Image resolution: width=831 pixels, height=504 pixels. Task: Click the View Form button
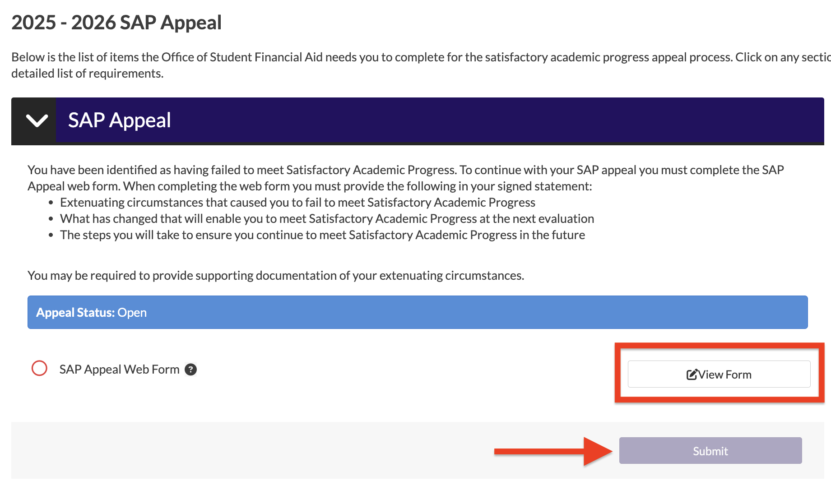point(719,374)
